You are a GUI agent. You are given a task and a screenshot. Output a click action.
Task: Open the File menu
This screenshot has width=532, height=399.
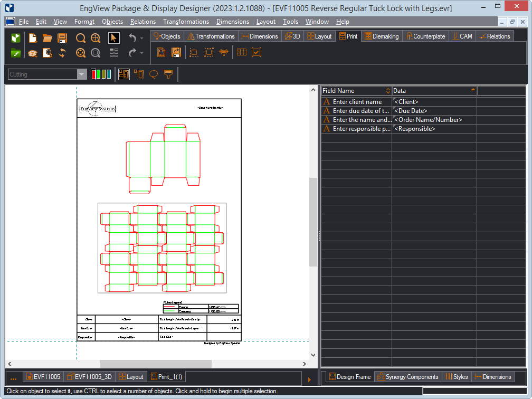point(23,21)
